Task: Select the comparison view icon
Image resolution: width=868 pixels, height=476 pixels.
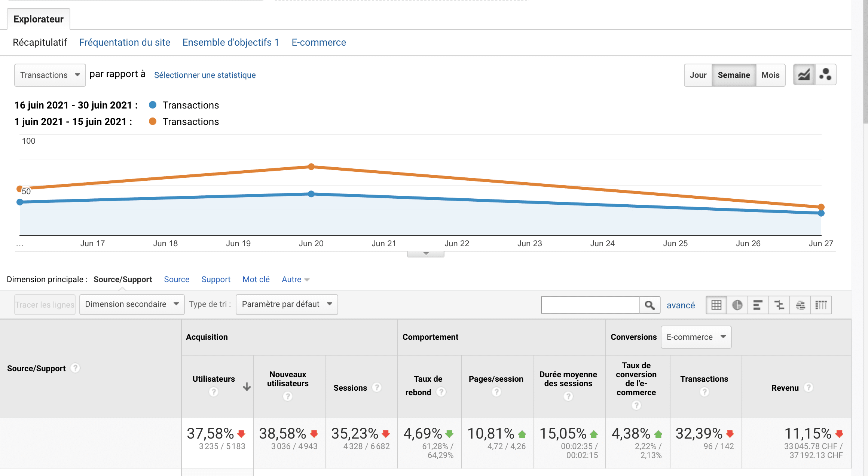Action: (779, 305)
